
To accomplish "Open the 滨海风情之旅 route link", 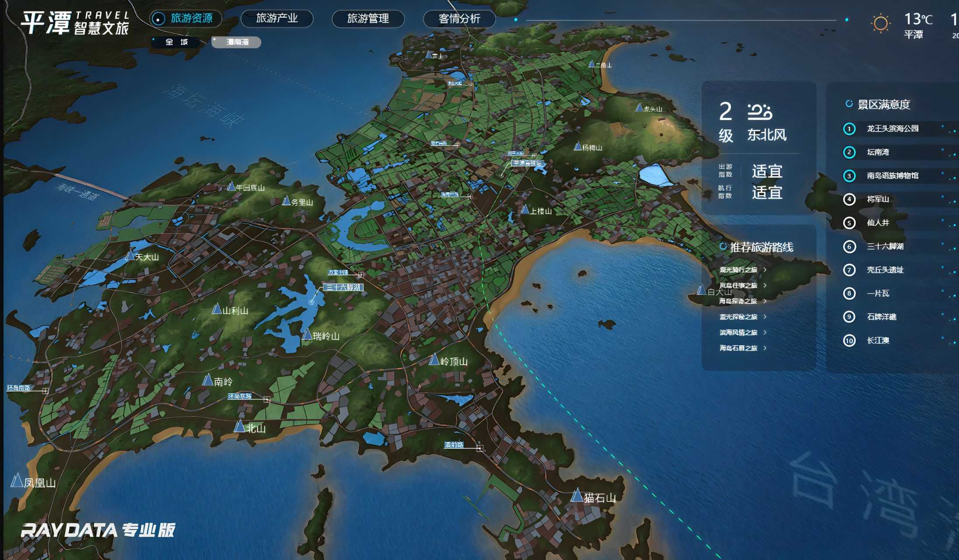I will click(738, 332).
